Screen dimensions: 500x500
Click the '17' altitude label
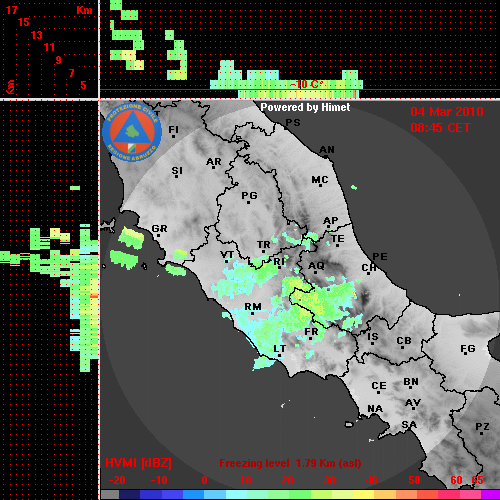(x=11, y=10)
